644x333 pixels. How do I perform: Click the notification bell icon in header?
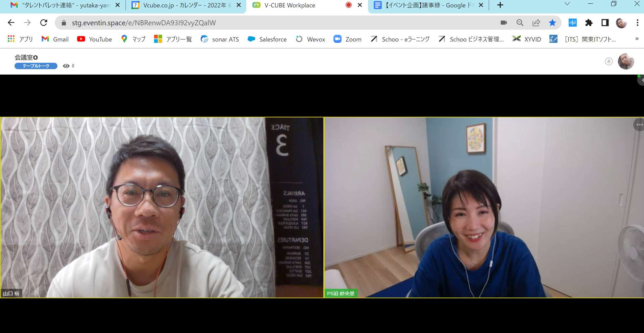point(609,61)
